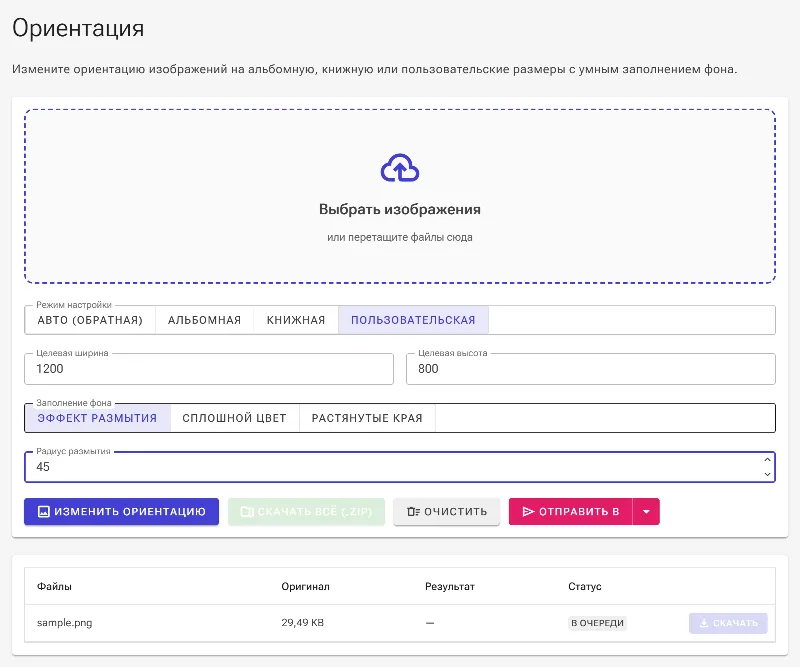Click the 'Отправить в' button

pos(570,511)
